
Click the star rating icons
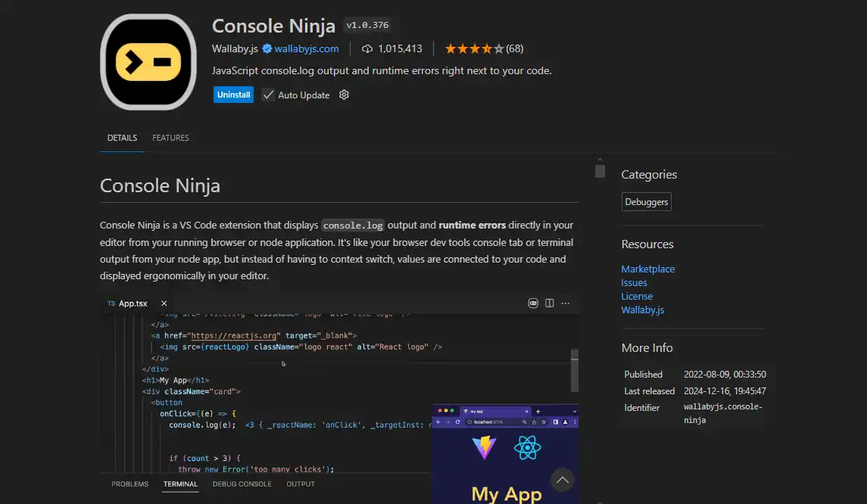pos(475,48)
